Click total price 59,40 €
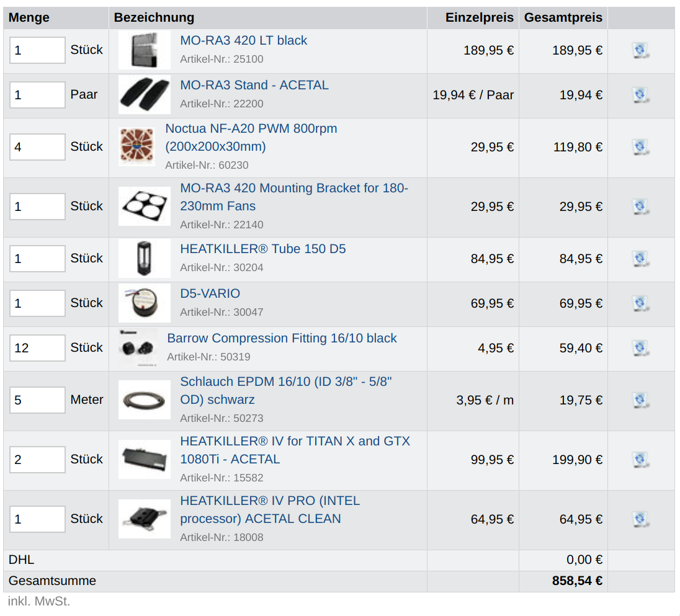The image size is (680, 616). (581, 348)
